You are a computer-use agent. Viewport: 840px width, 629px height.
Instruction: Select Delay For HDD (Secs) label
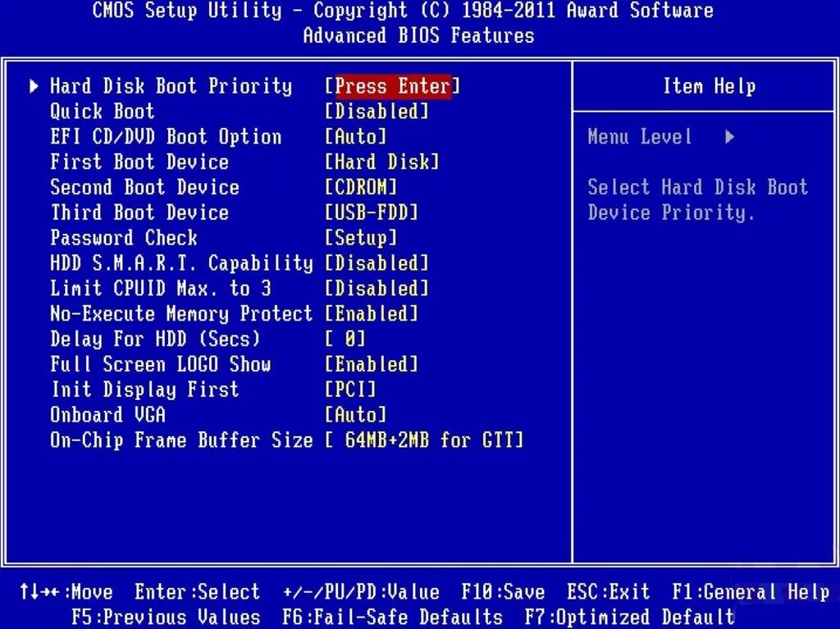pyautogui.click(x=155, y=340)
